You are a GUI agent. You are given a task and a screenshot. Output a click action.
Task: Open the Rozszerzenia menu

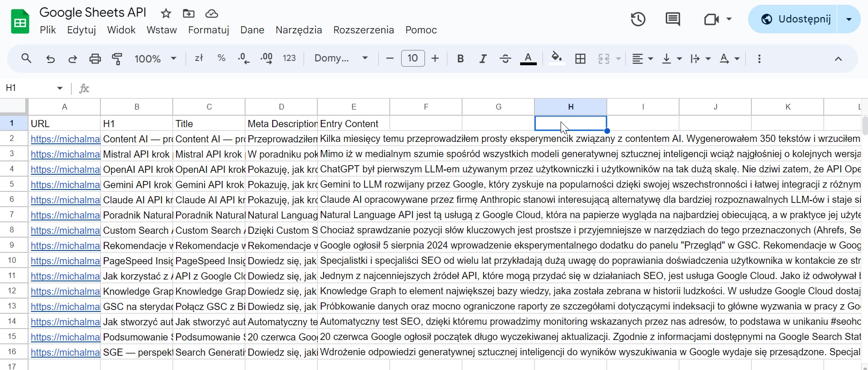click(x=364, y=30)
